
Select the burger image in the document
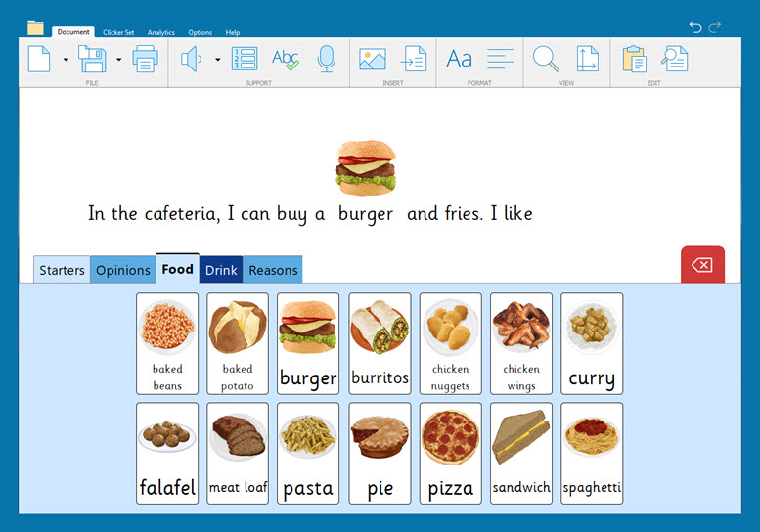click(x=366, y=165)
